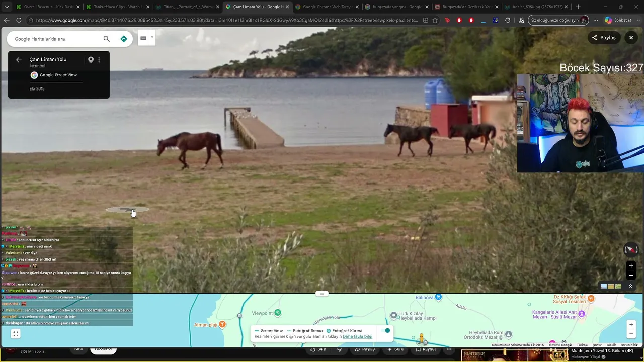Reload the page with the refresh icon
Image resolution: width=644 pixels, height=362 pixels.
tap(19, 20)
